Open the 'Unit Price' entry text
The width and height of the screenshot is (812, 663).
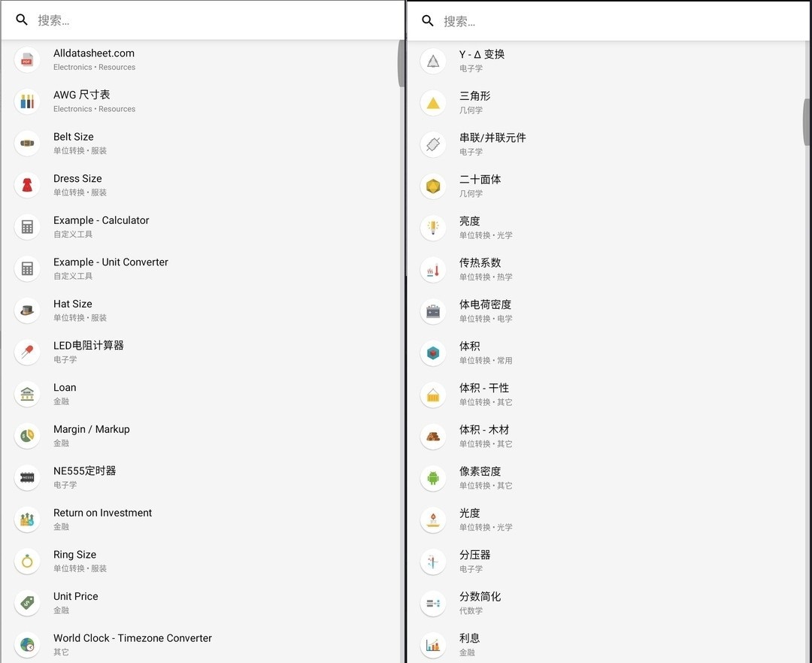76,596
